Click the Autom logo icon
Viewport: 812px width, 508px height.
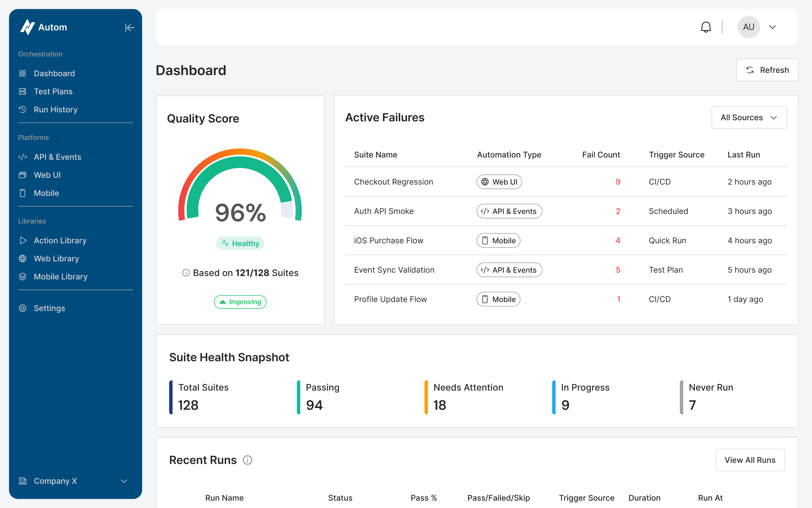point(28,27)
